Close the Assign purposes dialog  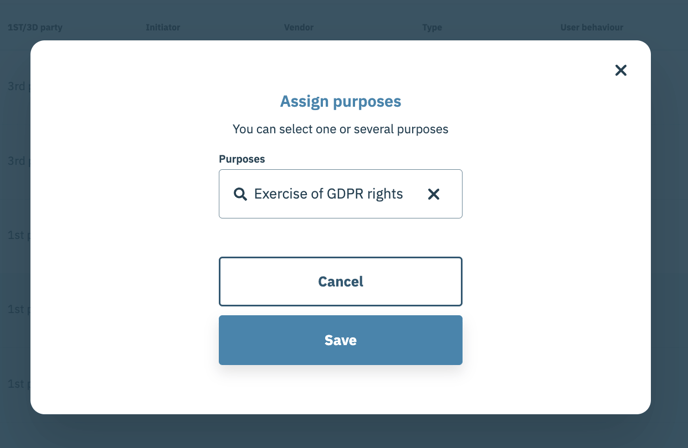pyautogui.click(x=620, y=70)
